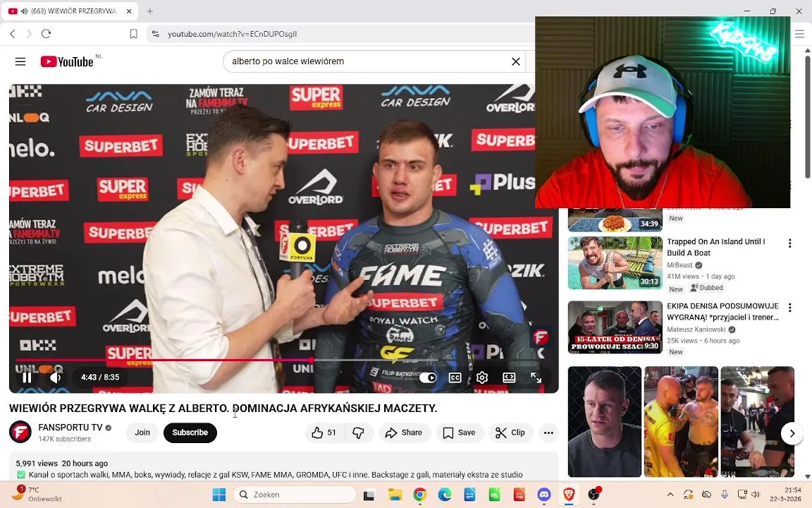Go to the YouTube home logo
Viewport: 812px width, 508px height.
point(67,61)
